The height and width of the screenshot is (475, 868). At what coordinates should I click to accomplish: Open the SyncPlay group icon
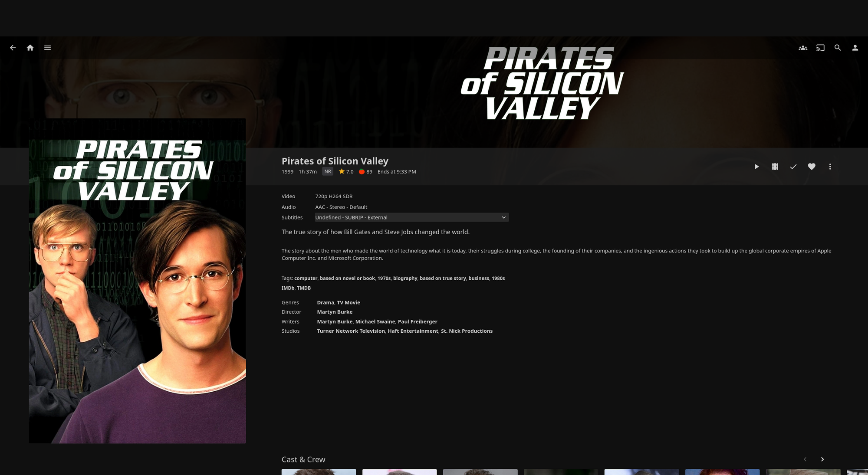coord(803,48)
